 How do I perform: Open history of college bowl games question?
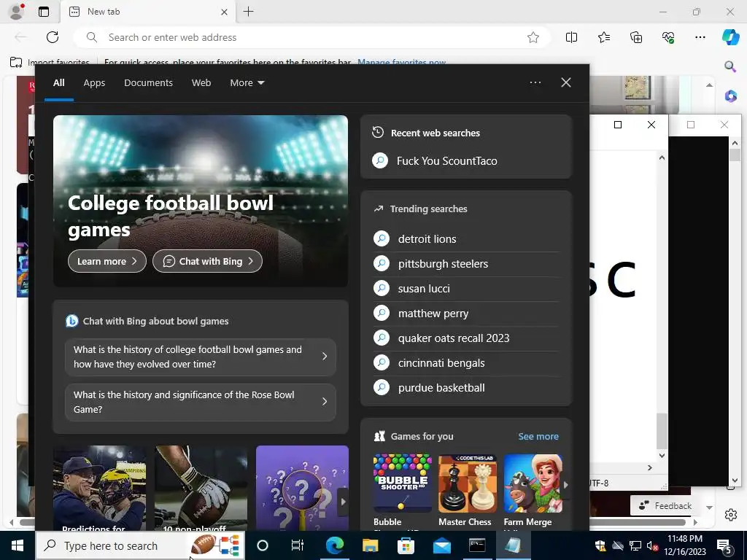[x=200, y=357]
